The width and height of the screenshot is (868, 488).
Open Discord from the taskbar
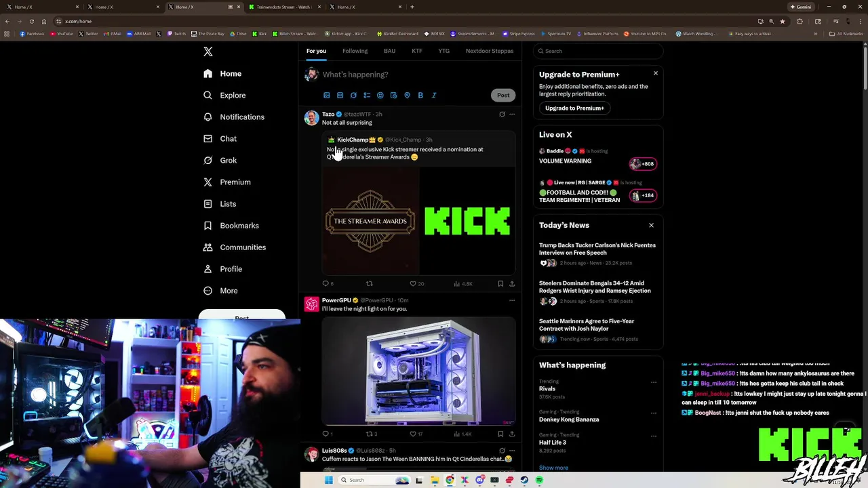[x=479, y=480]
